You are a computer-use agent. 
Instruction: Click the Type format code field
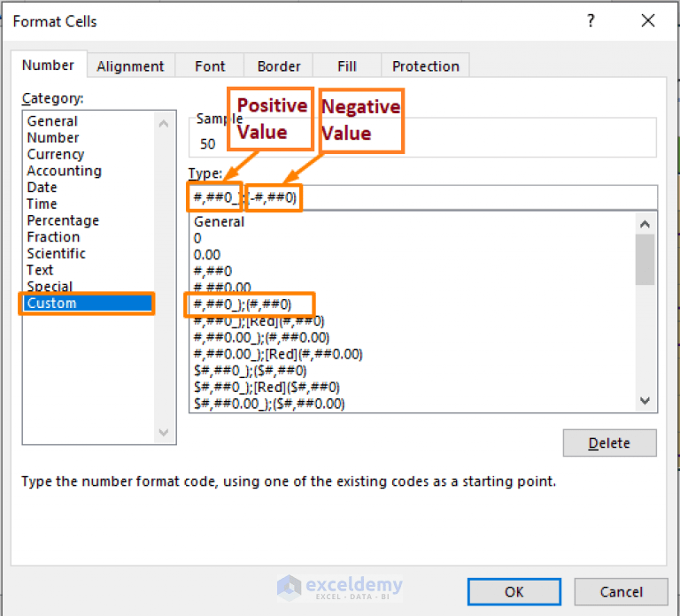pyautogui.click(x=423, y=197)
